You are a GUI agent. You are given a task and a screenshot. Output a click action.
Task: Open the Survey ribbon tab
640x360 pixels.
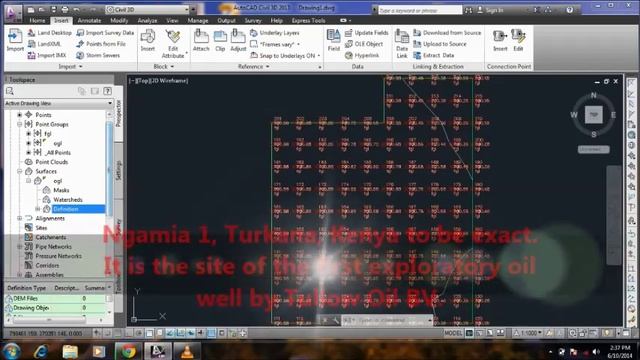tap(253, 20)
